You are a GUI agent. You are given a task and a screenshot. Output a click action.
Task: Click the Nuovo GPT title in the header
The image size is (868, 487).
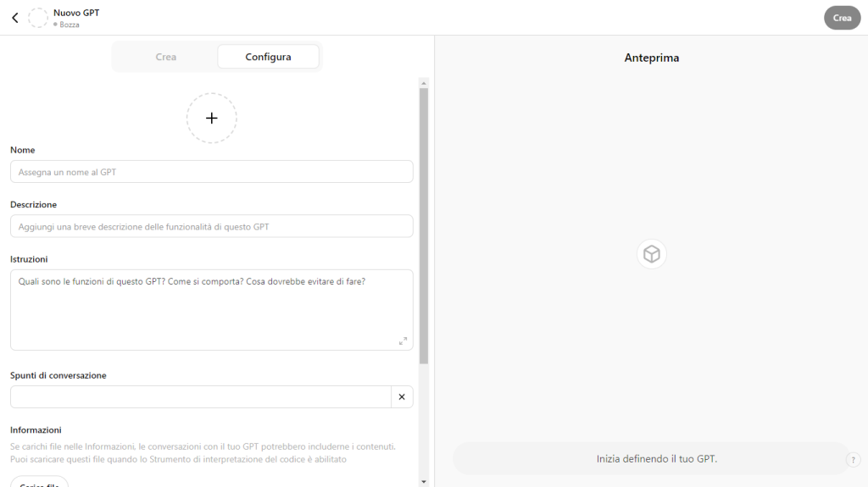coord(76,13)
